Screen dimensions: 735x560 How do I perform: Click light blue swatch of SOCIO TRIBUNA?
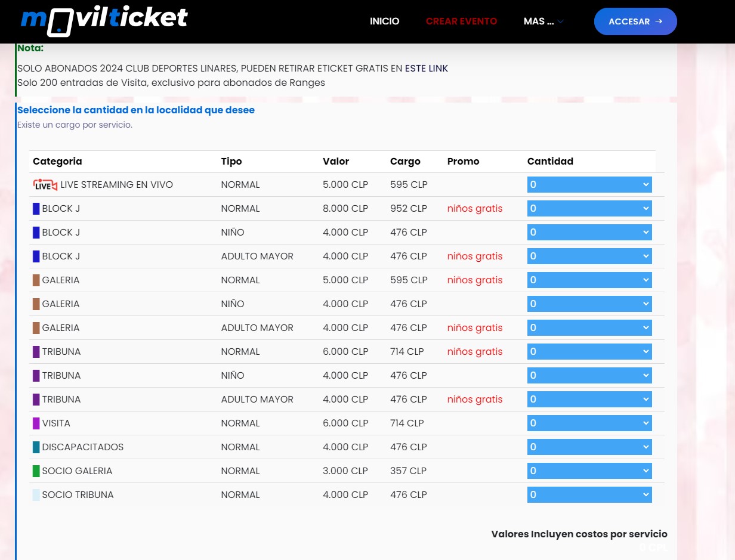36,495
